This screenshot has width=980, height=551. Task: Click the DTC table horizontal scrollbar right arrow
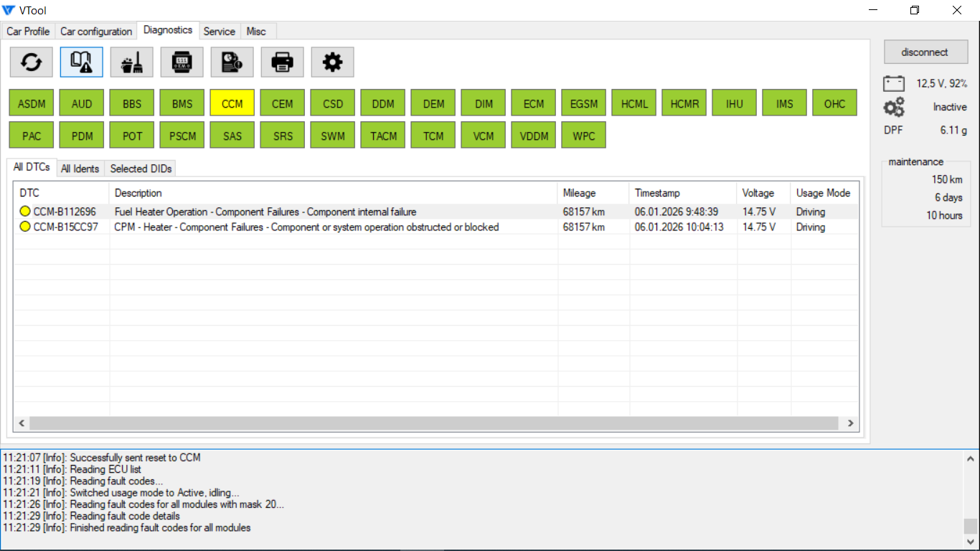click(x=850, y=423)
